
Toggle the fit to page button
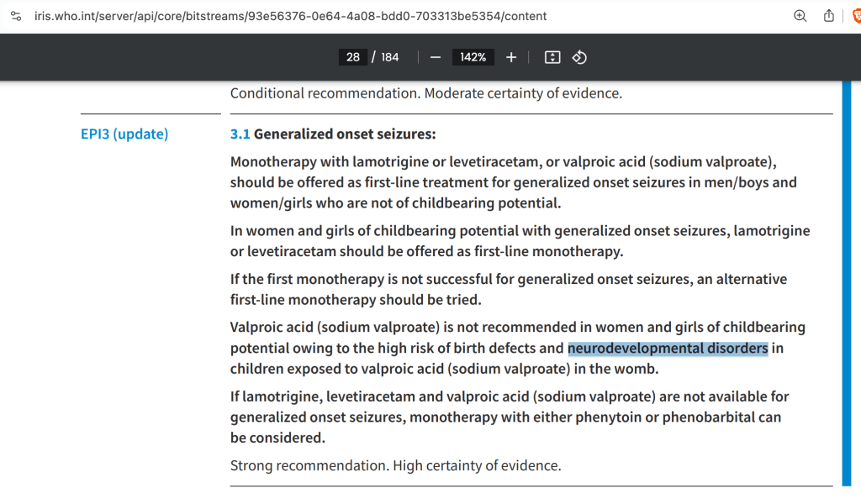click(552, 57)
